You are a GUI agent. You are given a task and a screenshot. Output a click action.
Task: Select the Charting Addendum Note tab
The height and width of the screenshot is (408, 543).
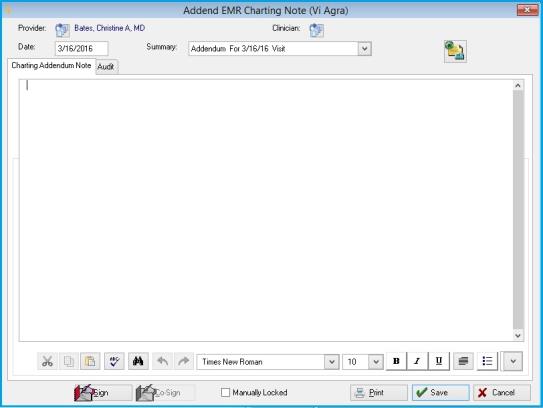[x=51, y=65]
